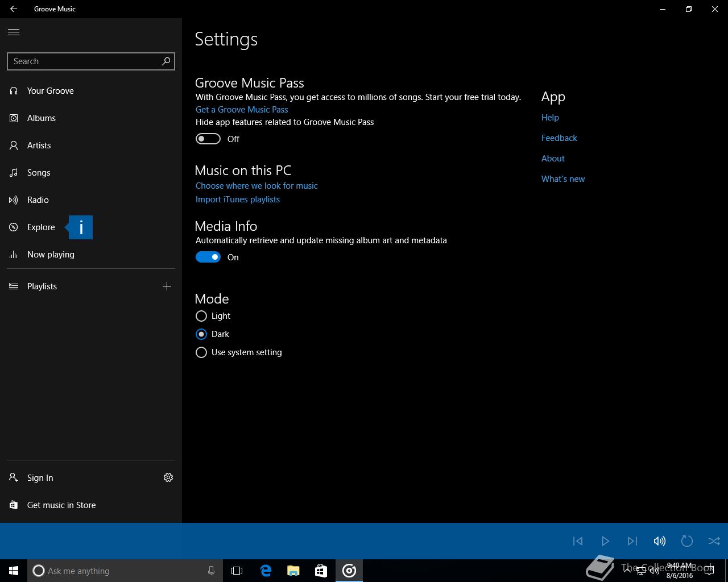Screen dimensions: 728x582
Task: Click the search magnifier icon
Action: tap(166, 61)
